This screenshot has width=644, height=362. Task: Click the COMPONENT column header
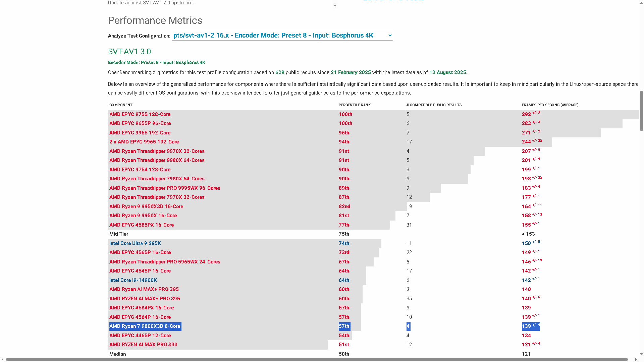[x=121, y=105]
